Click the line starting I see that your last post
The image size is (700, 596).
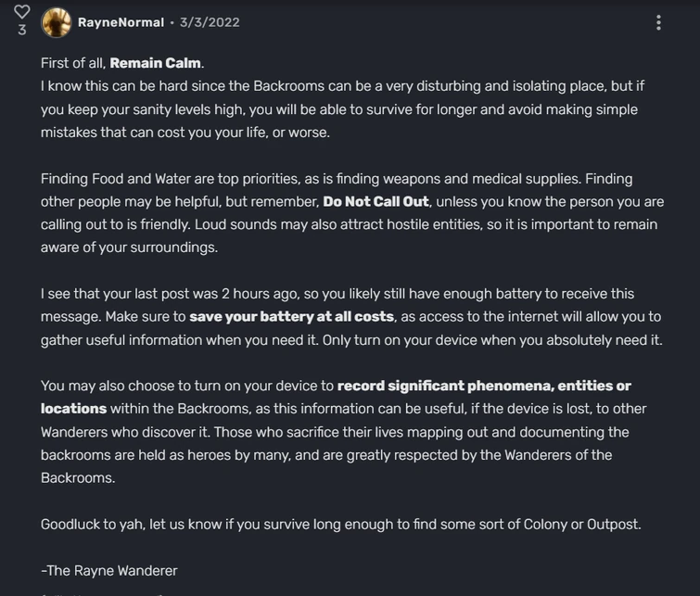(185, 293)
